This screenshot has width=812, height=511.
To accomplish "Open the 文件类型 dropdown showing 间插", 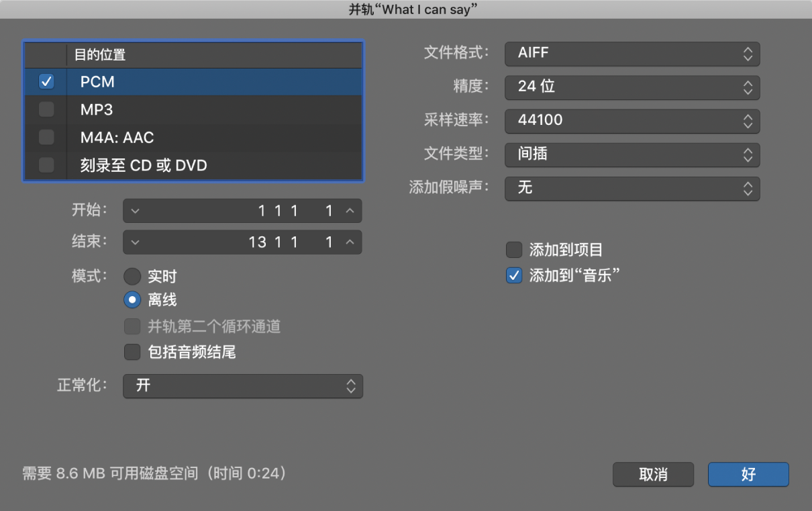I will click(x=631, y=154).
